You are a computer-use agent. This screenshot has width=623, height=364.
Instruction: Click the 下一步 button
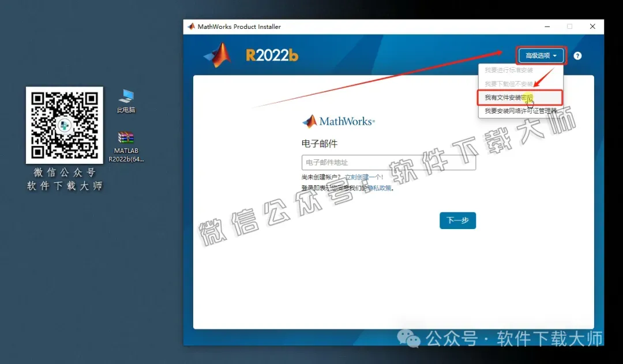(457, 220)
